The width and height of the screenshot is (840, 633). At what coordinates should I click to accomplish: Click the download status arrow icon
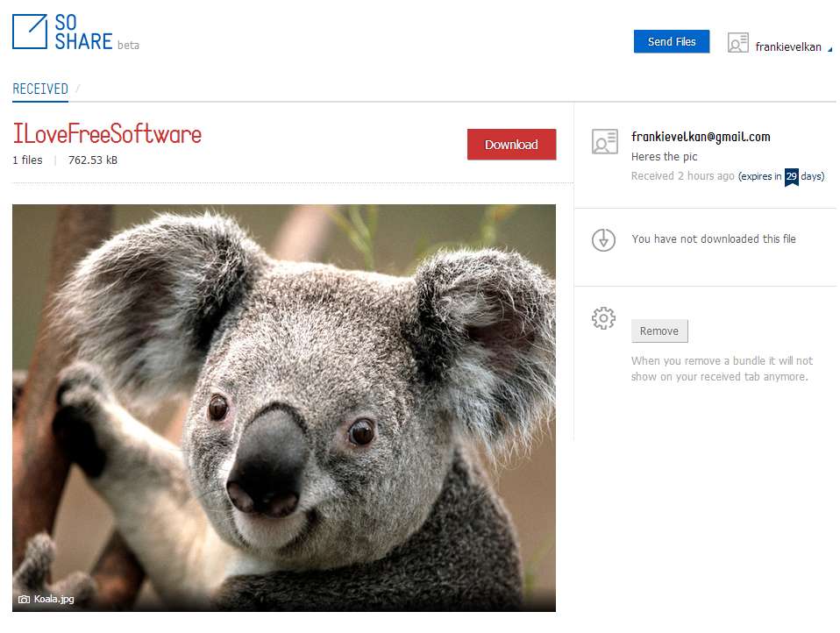[603, 240]
